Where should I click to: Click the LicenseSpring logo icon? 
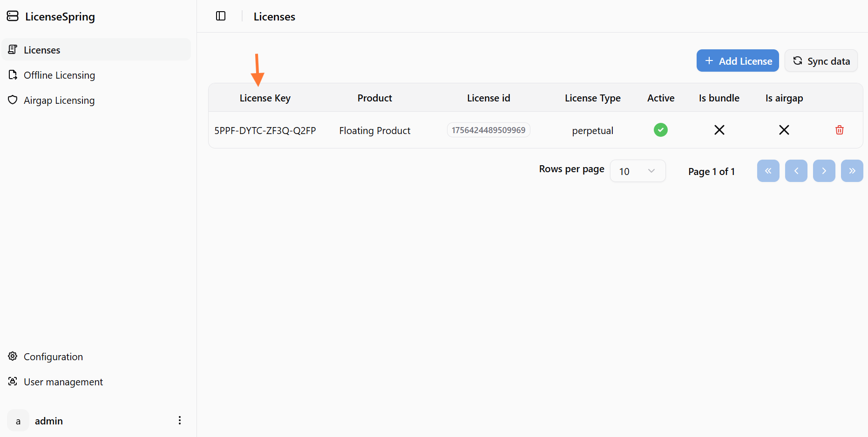coord(13,16)
